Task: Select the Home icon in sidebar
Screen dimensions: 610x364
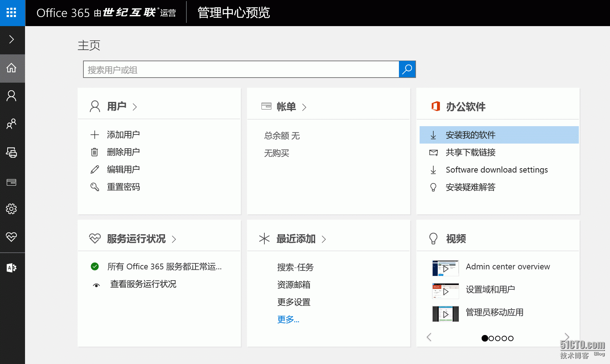Action: 11,68
